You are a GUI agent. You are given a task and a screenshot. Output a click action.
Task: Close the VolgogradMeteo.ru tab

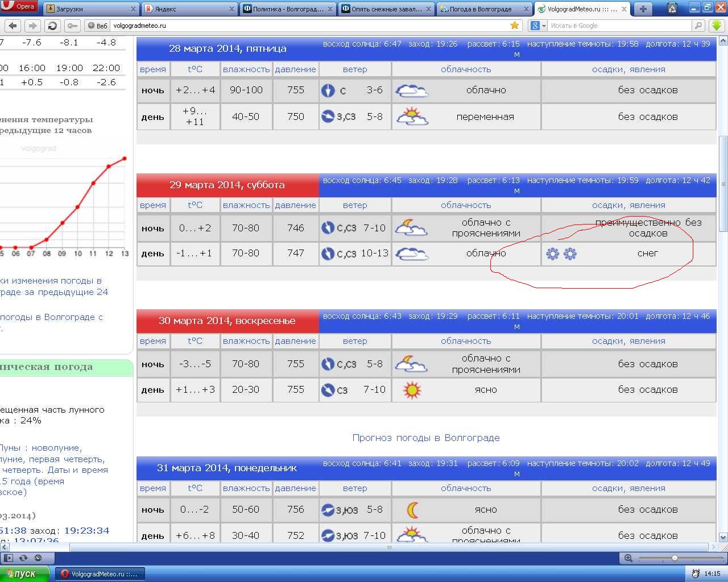point(624,9)
